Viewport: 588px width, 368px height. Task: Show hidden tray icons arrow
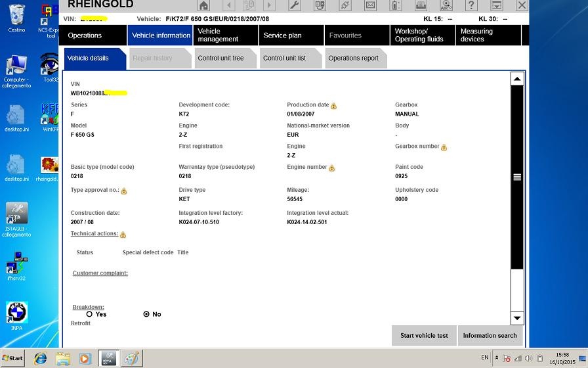coord(497,358)
